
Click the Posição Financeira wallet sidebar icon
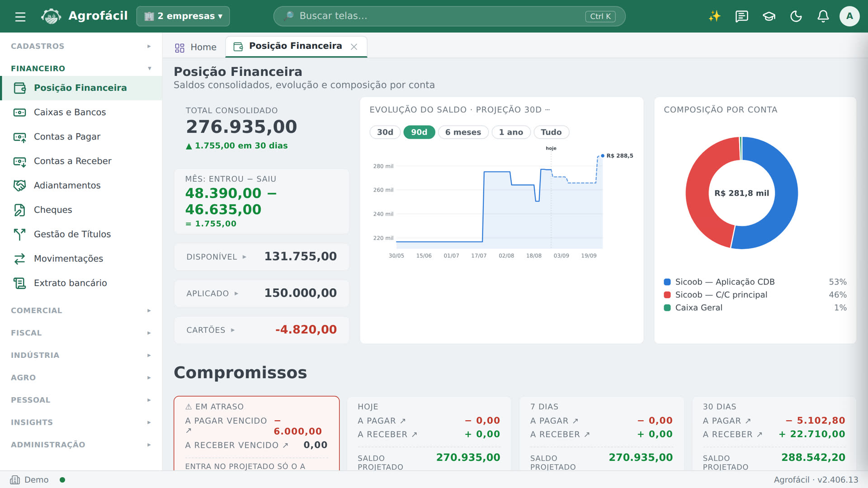click(19, 88)
